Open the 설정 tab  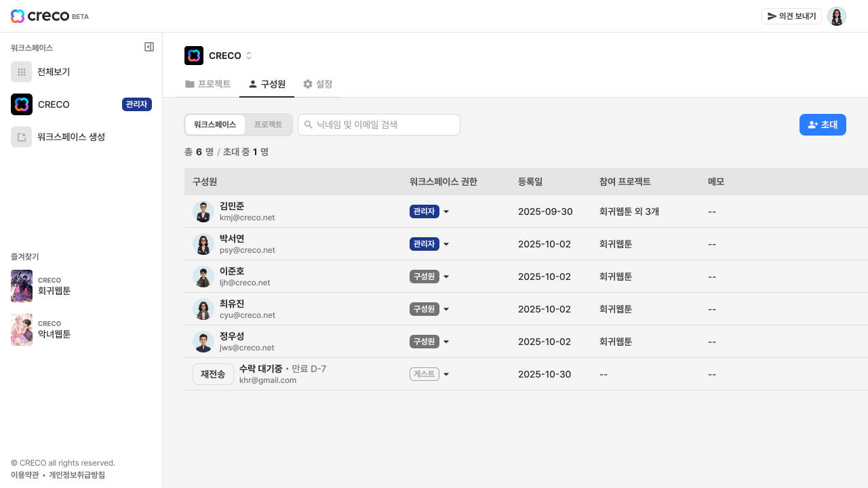317,84
